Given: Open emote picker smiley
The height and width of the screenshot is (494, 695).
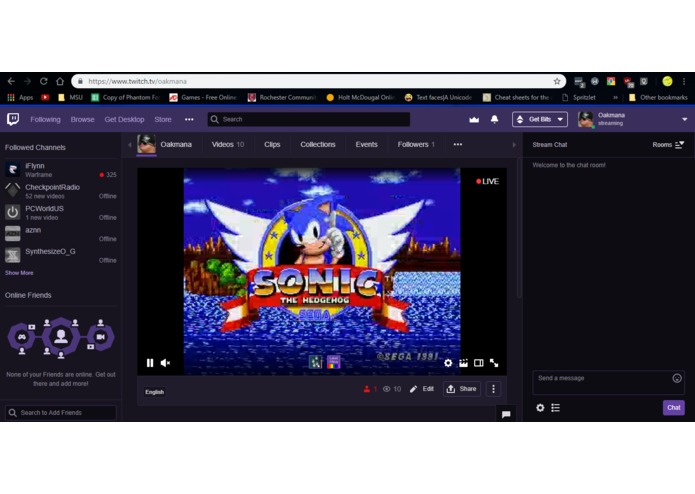Looking at the screenshot, I should [677, 378].
